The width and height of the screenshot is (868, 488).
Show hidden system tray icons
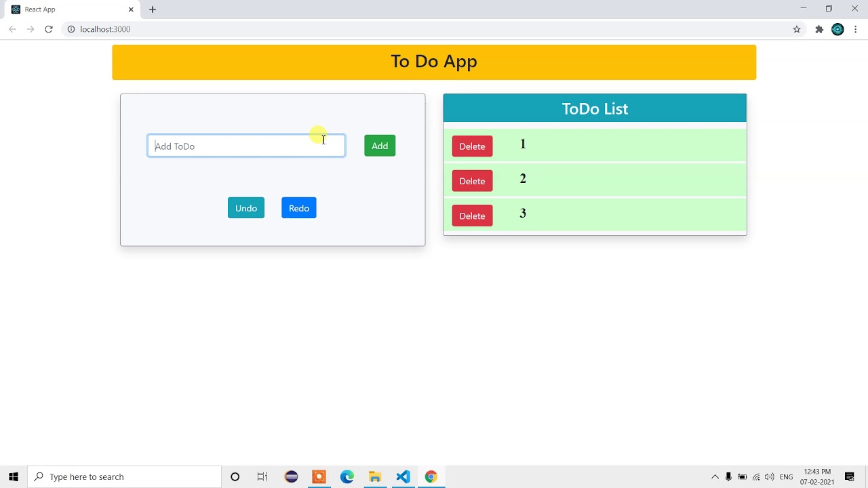715,476
